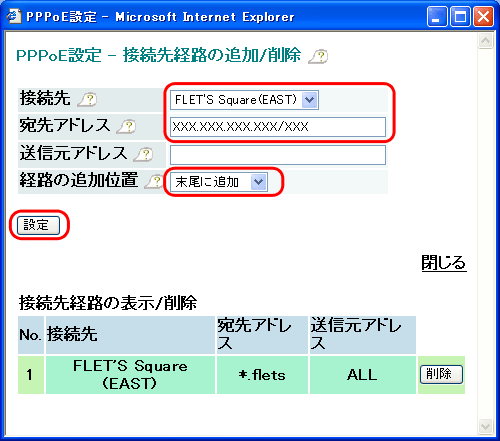Click Internet Explorer icon in title bar
The image size is (500, 441).
coord(14,16)
